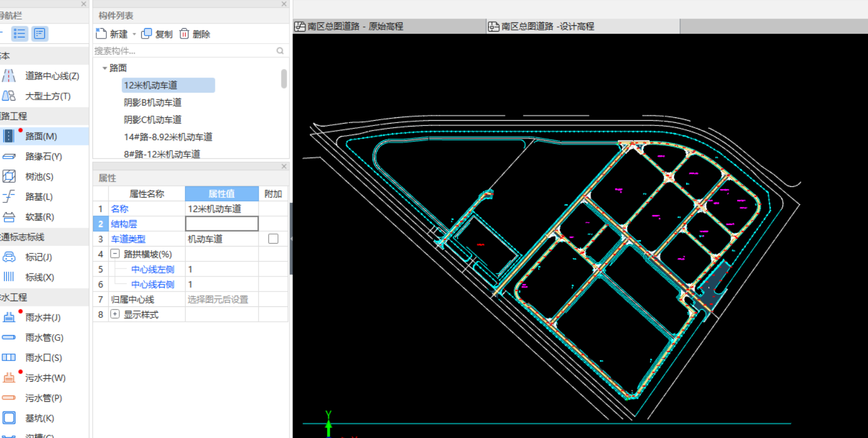Switch to 南区总图道路 -设计高程 tab
The height and width of the screenshot is (438, 868).
[x=583, y=26]
